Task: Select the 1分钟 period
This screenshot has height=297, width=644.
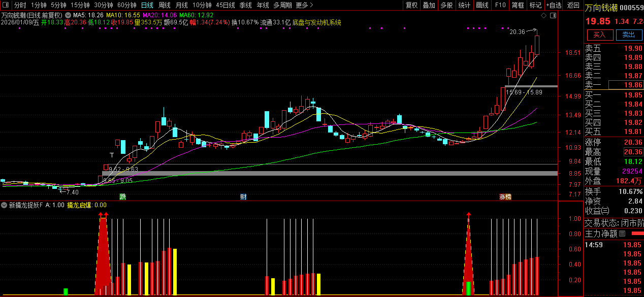Action: (39, 5)
